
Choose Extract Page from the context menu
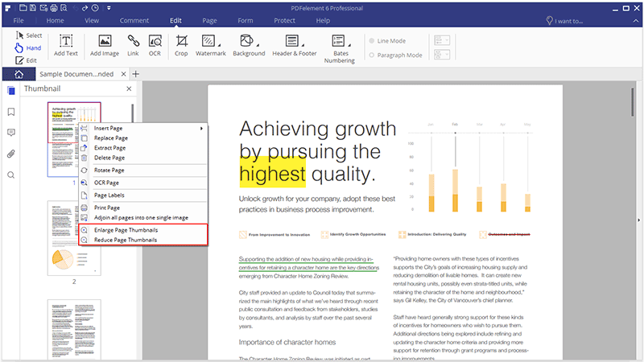tap(143, 148)
